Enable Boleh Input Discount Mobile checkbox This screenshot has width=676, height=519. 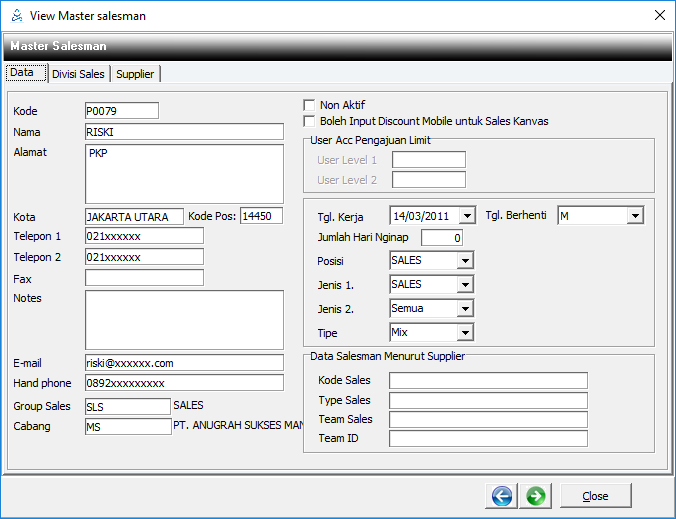coord(310,121)
